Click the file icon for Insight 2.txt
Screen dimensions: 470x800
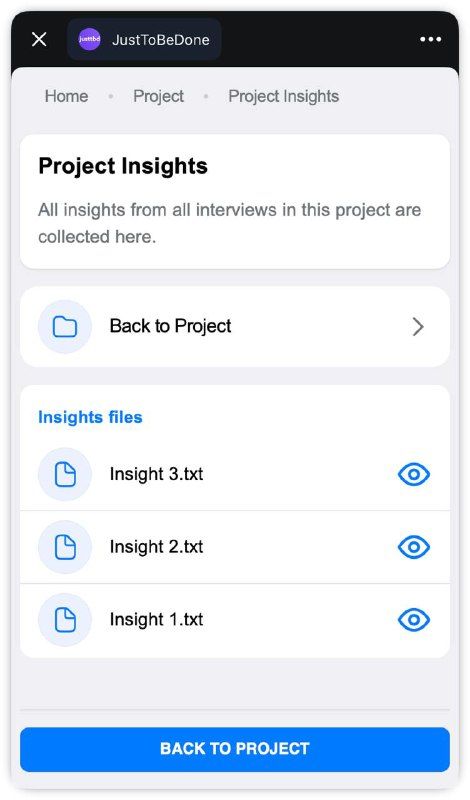pyautogui.click(x=65, y=547)
